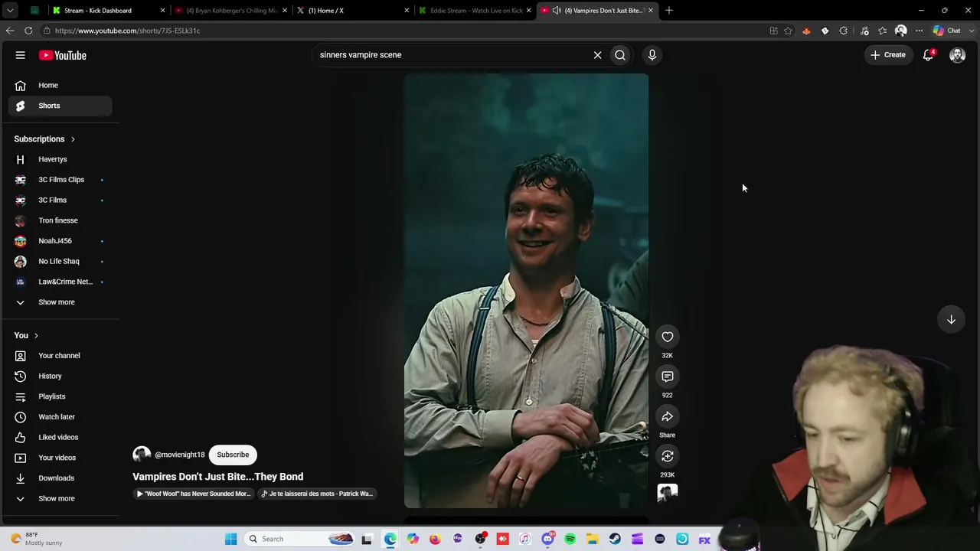Open Your videos
980x551 pixels.
pos(60,458)
